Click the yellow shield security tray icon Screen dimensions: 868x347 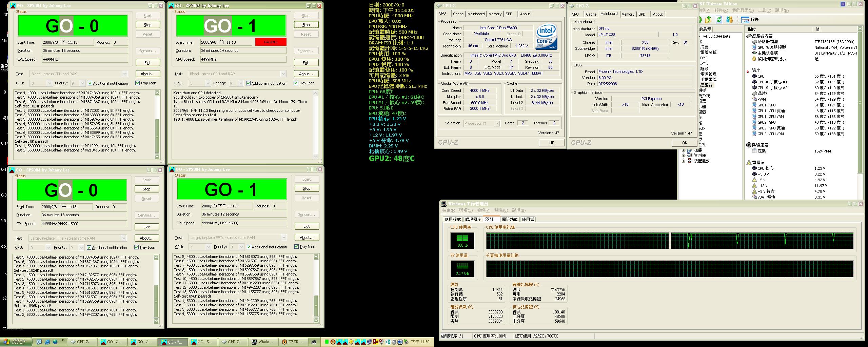coord(351,342)
